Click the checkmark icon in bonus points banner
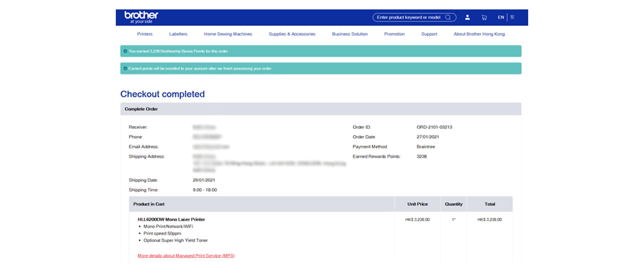Viewport: 644px width, 275px height. click(125, 51)
